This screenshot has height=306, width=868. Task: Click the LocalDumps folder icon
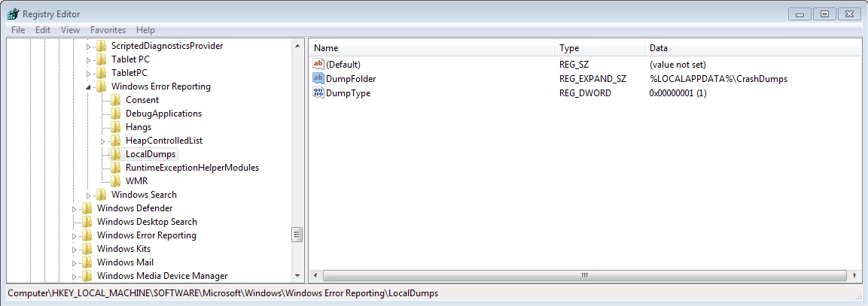pyautogui.click(x=115, y=154)
